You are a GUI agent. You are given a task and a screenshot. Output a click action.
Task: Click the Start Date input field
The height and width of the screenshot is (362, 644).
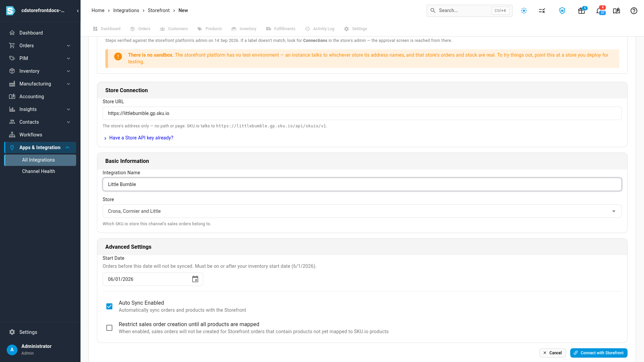tap(153, 279)
